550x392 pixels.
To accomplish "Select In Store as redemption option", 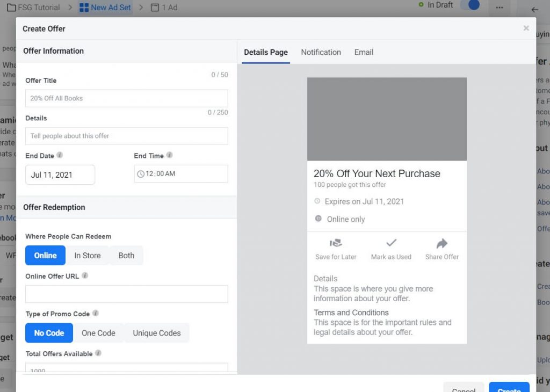I will point(88,256).
